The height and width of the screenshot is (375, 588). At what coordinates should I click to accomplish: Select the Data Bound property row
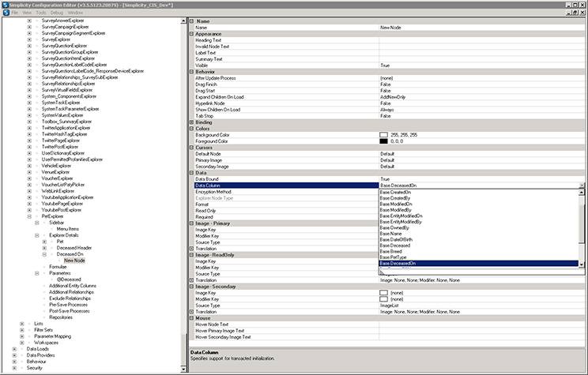click(x=390, y=179)
